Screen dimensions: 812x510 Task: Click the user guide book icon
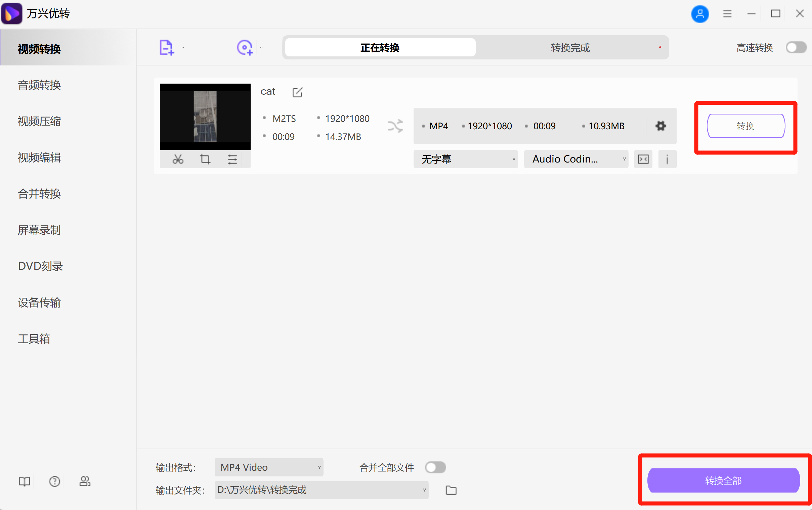24,481
